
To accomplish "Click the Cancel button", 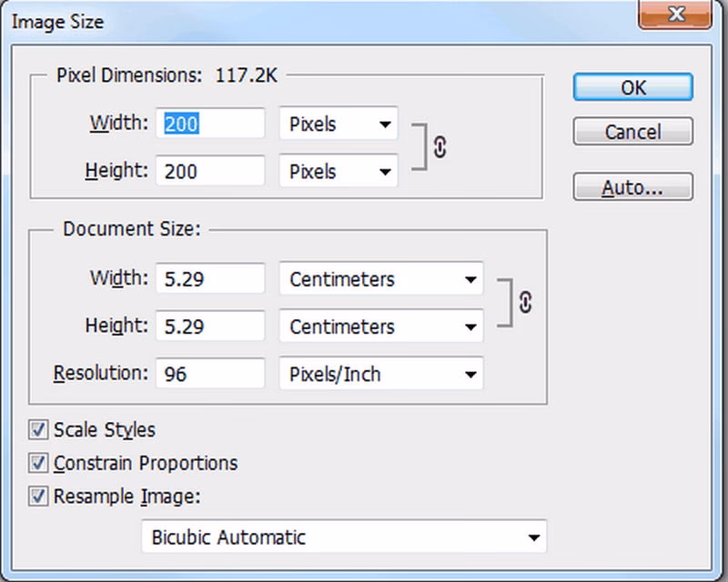I will pyautogui.click(x=632, y=132).
